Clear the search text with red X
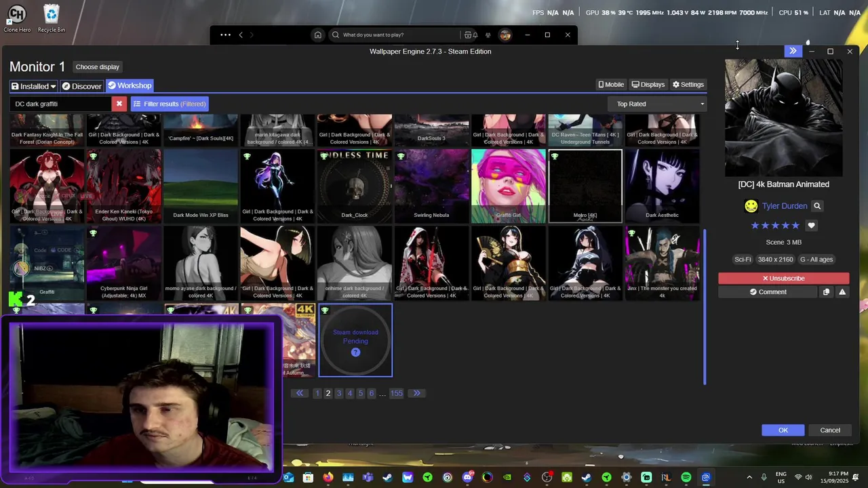Viewport: 868px width, 488px height. pyautogui.click(x=119, y=104)
